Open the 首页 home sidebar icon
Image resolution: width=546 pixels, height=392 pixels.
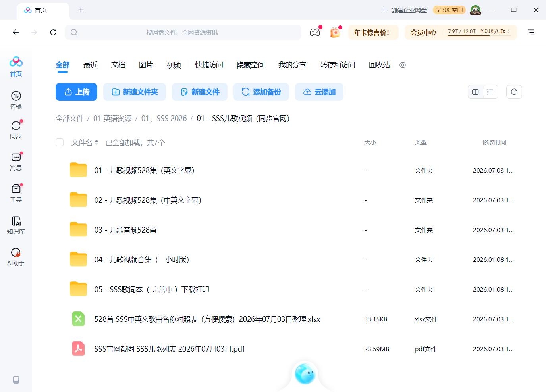pyautogui.click(x=16, y=66)
